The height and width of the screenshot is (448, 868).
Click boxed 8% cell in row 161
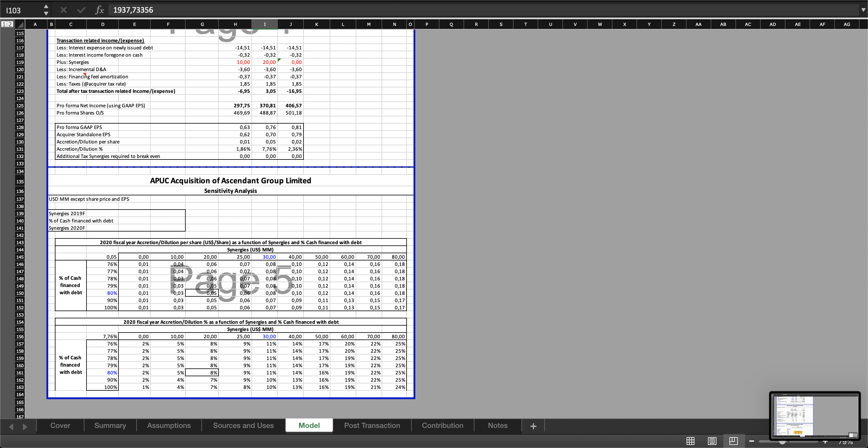tap(202, 373)
